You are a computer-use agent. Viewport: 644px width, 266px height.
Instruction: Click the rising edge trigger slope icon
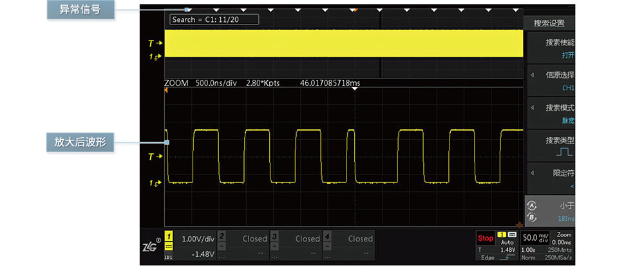pyautogui.click(x=507, y=258)
